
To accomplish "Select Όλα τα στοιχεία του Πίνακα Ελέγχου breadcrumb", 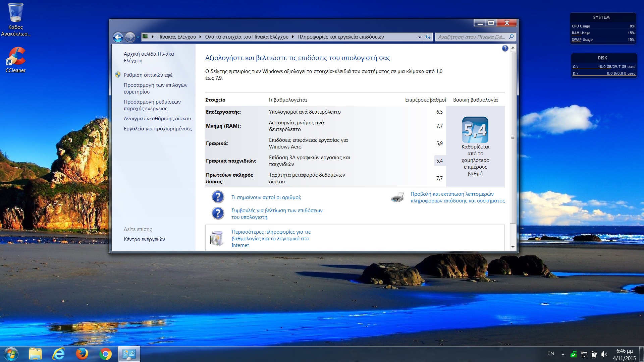I will point(247,37).
